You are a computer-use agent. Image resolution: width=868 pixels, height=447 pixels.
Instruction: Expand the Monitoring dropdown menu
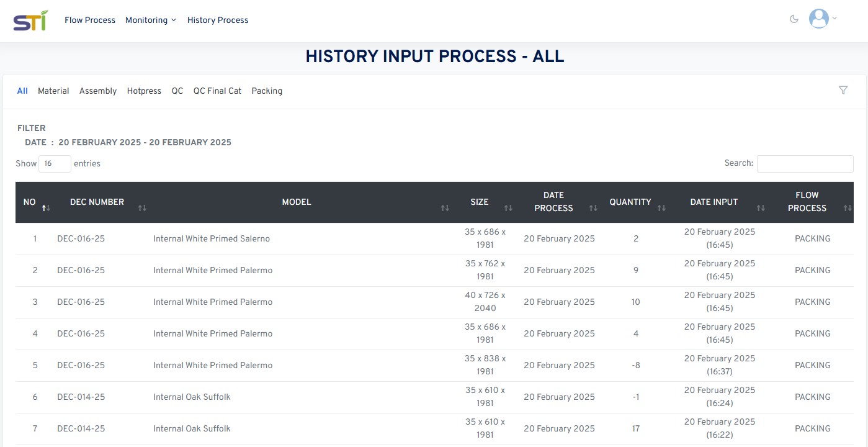pos(151,20)
